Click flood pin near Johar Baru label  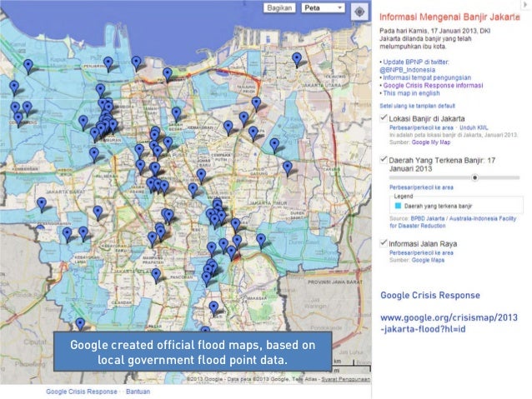[x=201, y=176]
